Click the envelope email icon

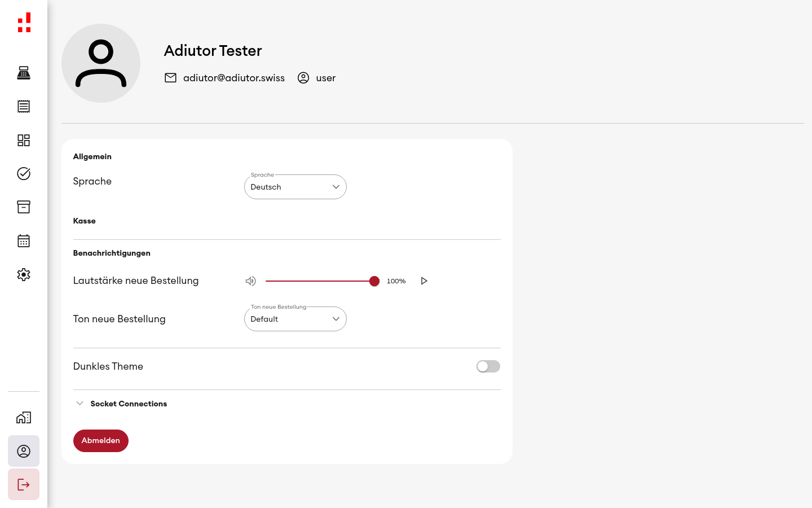point(170,78)
